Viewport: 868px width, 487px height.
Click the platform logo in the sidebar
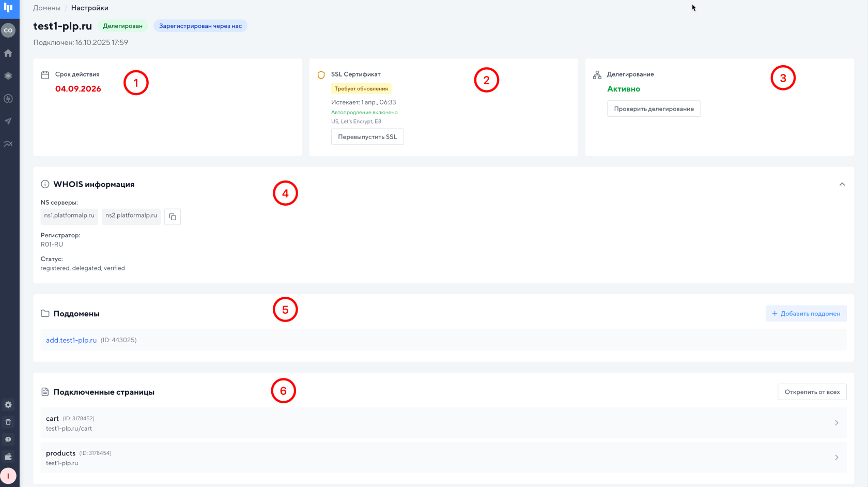pos(8,8)
